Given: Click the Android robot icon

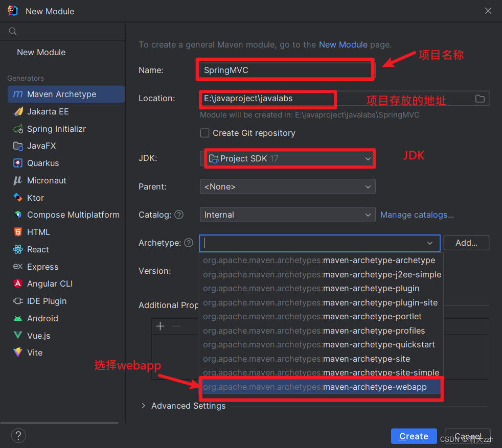Looking at the screenshot, I should tap(18, 318).
